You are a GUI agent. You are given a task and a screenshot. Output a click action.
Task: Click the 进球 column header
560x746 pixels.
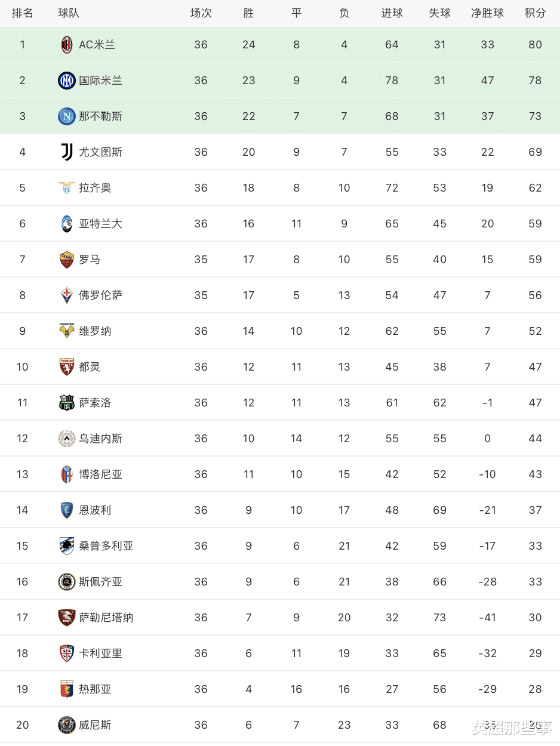coord(392,13)
